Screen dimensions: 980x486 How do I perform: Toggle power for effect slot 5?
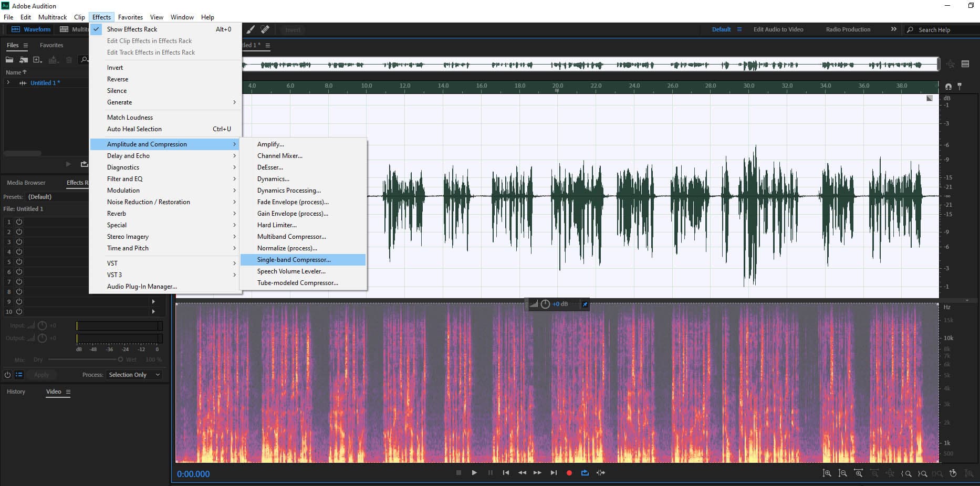[x=19, y=262]
